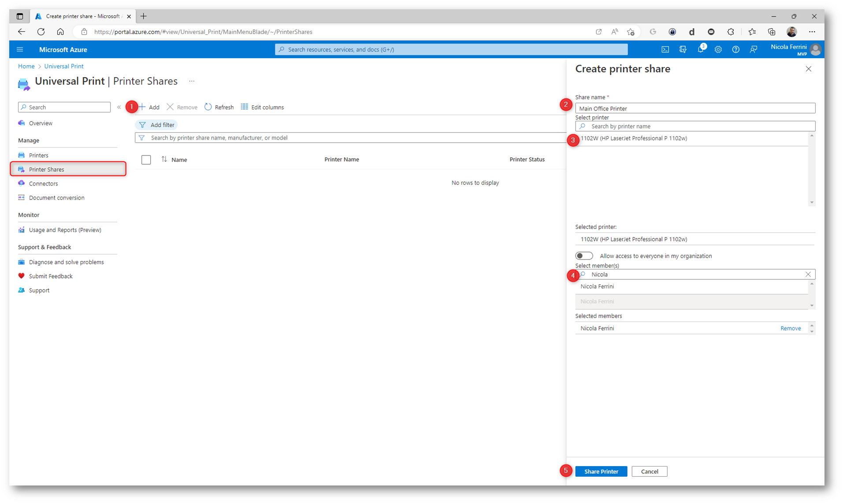843x504 pixels.
Task: Click Add to create a printer share
Action: (149, 107)
